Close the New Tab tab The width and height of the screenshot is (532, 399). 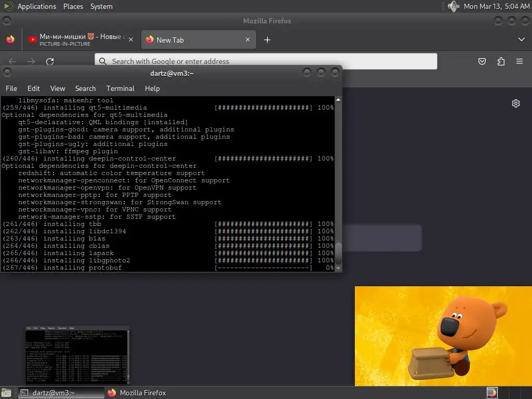pyautogui.click(x=248, y=39)
